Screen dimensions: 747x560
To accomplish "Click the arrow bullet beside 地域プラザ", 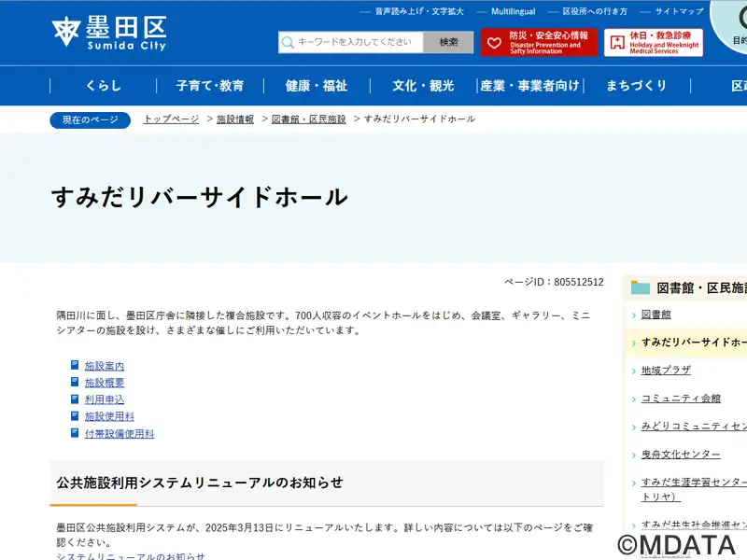I will 634,371.
